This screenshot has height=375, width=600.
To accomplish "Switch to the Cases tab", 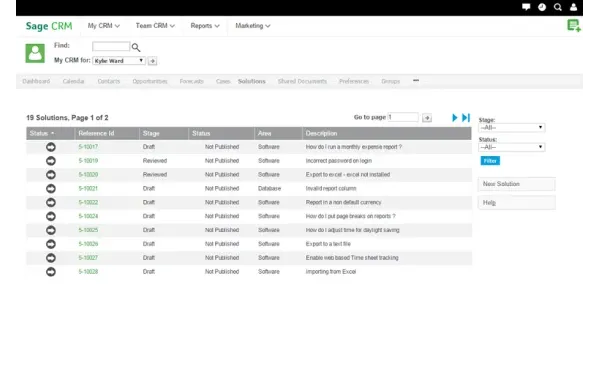I will pos(223,81).
